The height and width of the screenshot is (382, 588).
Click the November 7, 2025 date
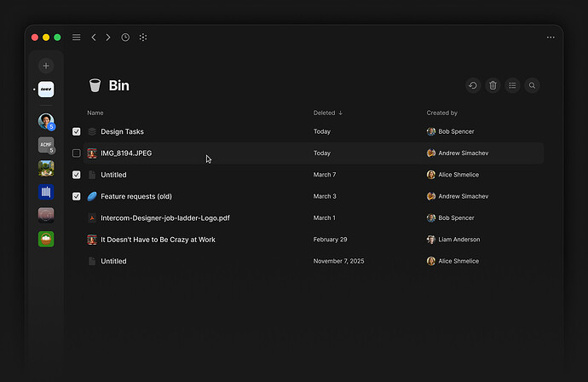coord(338,261)
